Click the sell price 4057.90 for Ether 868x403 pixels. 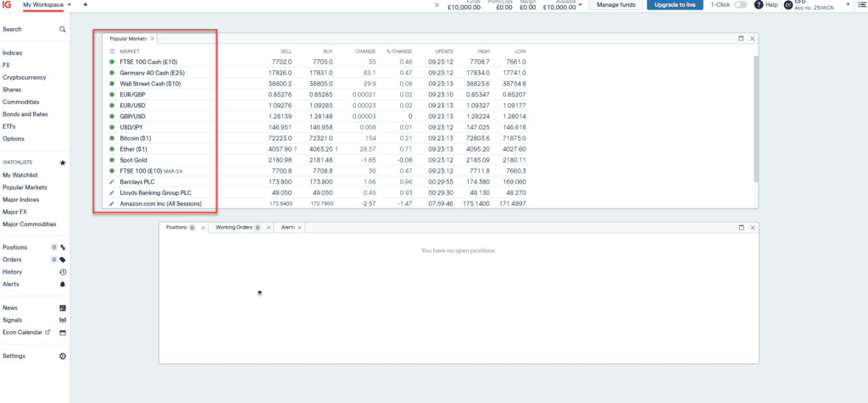pos(280,149)
